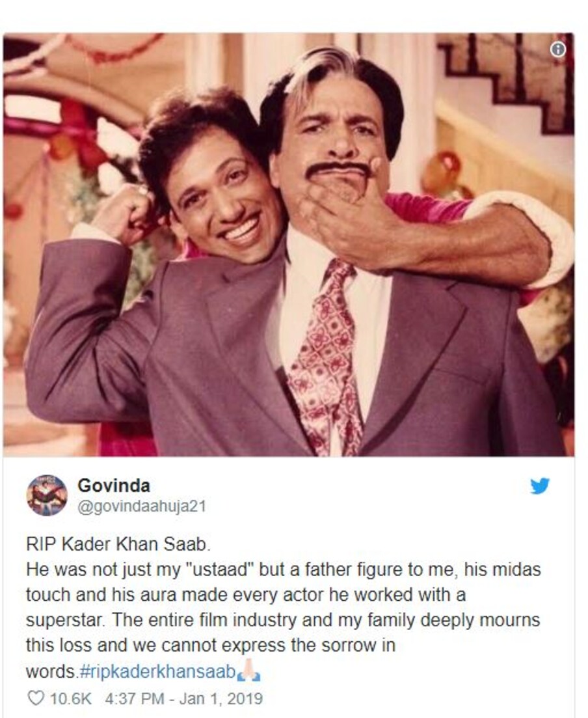This screenshot has height=718, width=588.
Task: Click the 4:37 PM - Jan 1, 2019 timestamp
Action: point(183,698)
